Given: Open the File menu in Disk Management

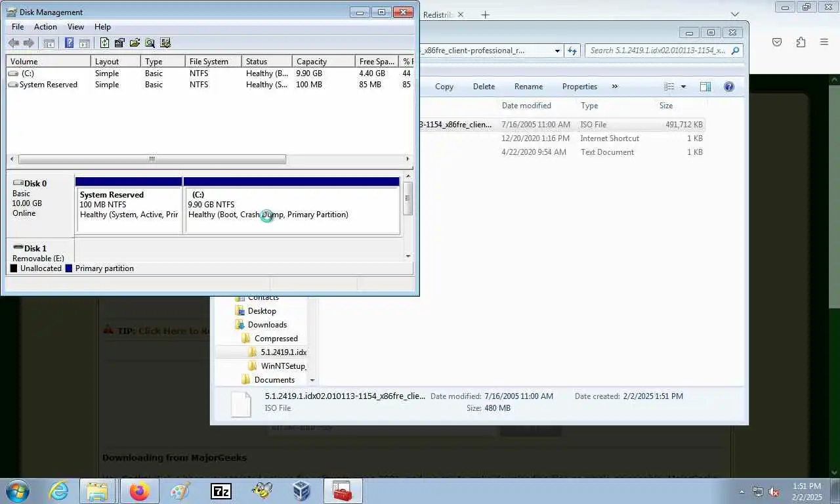Looking at the screenshot, I should 18,27.
